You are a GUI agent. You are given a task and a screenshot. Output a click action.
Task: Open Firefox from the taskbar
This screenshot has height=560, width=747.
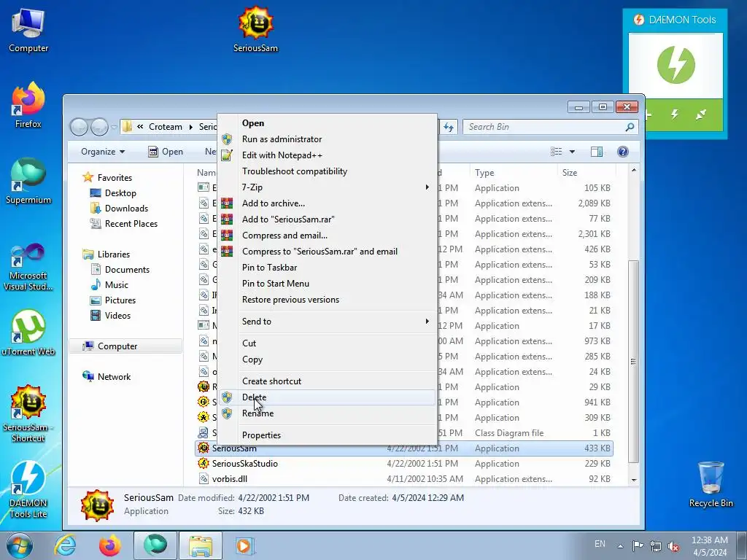(110, 545)
